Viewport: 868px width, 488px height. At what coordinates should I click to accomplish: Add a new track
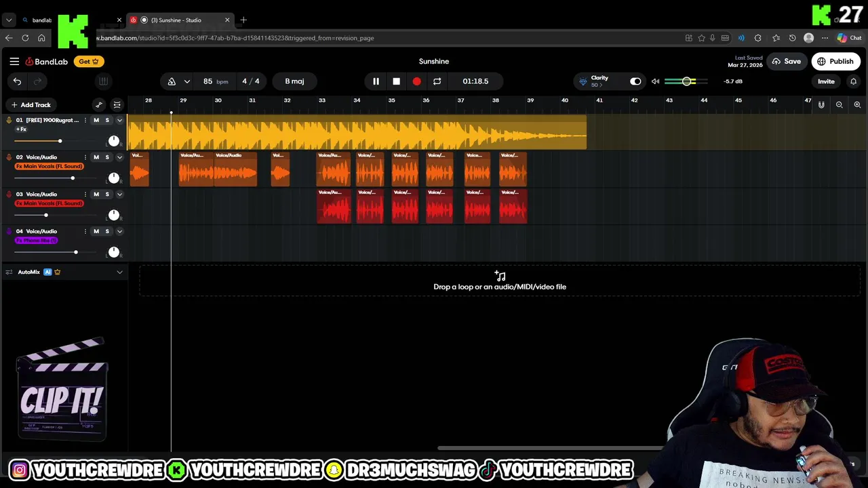(31, 105)
